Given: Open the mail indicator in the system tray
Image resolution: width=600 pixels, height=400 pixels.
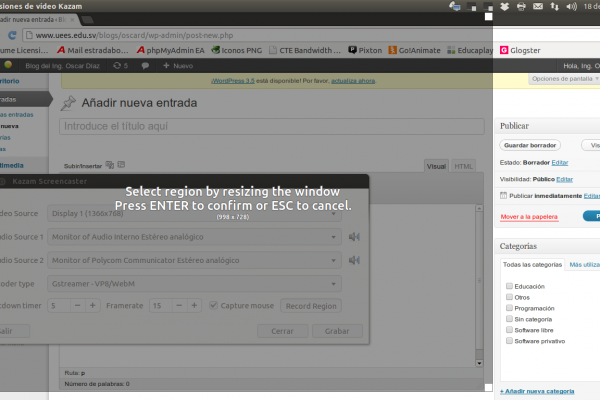Looking at the screenshot, I should click(x=538, y=6).
